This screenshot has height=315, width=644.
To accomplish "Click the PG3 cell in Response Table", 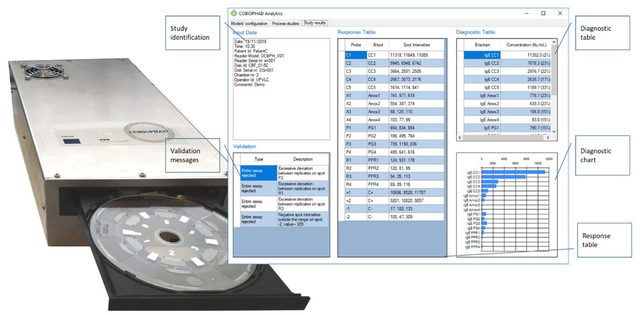I will pos(377,144).
